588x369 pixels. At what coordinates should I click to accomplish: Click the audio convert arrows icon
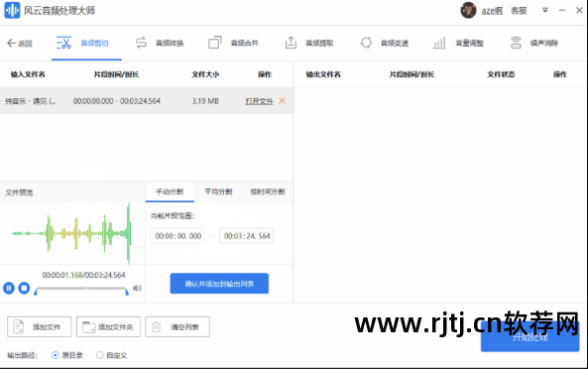tap(141, 43)
